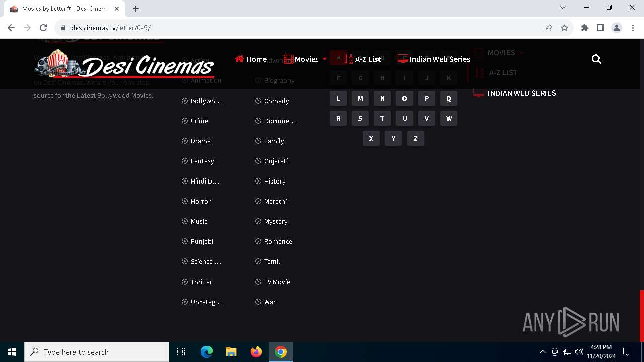Select letter P in A-Z grid
The width and height of the screenshot is (644, 362).
(x=427, y=99)
